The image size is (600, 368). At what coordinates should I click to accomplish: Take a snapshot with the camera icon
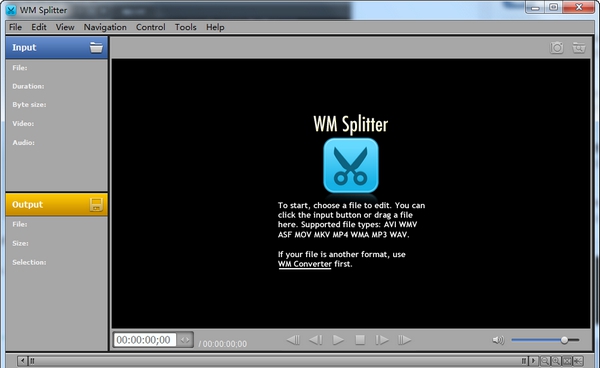[556, 47]
